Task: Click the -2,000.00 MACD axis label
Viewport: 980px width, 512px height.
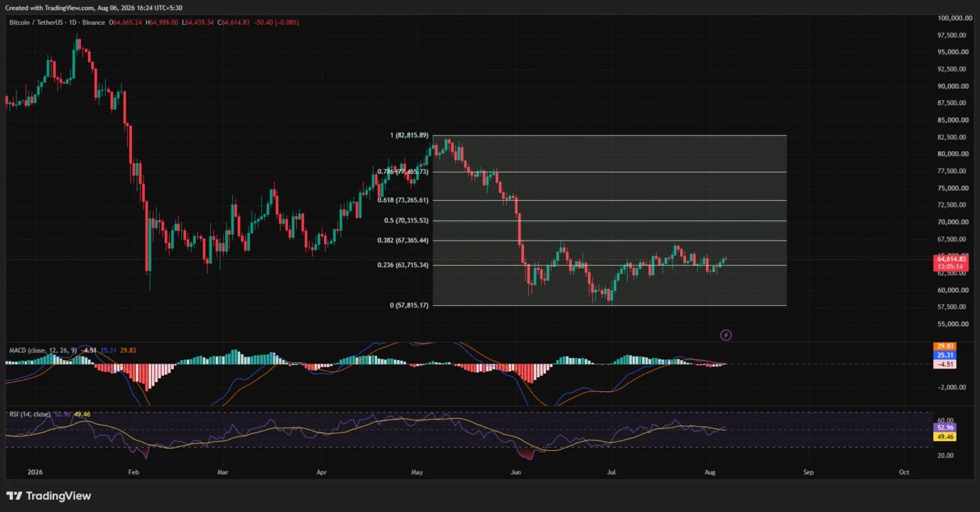Action: pos(953,388)
